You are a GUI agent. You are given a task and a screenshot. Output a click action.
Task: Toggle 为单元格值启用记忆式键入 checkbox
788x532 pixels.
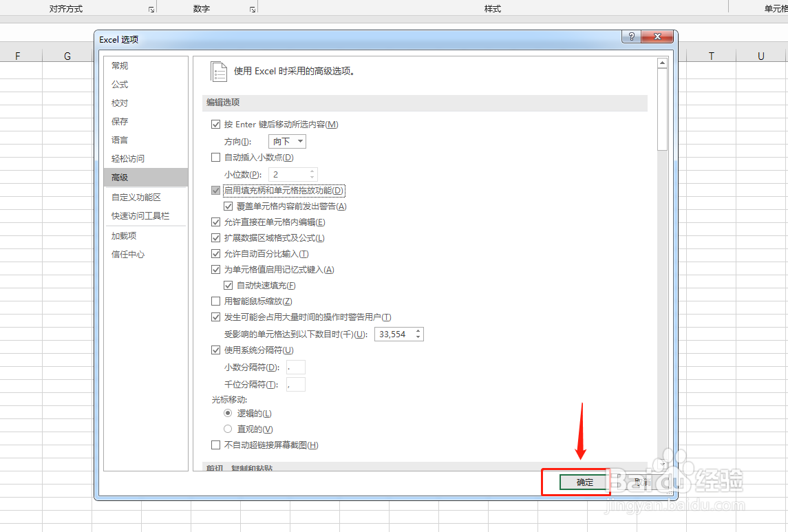click(215, 270)
